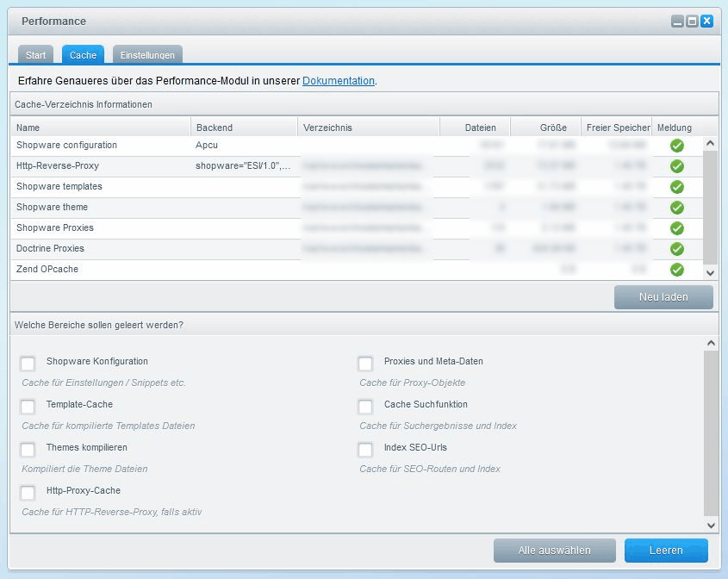Tick the Template-Cache checkbox
Screen dimensions: 728x579
28,407
